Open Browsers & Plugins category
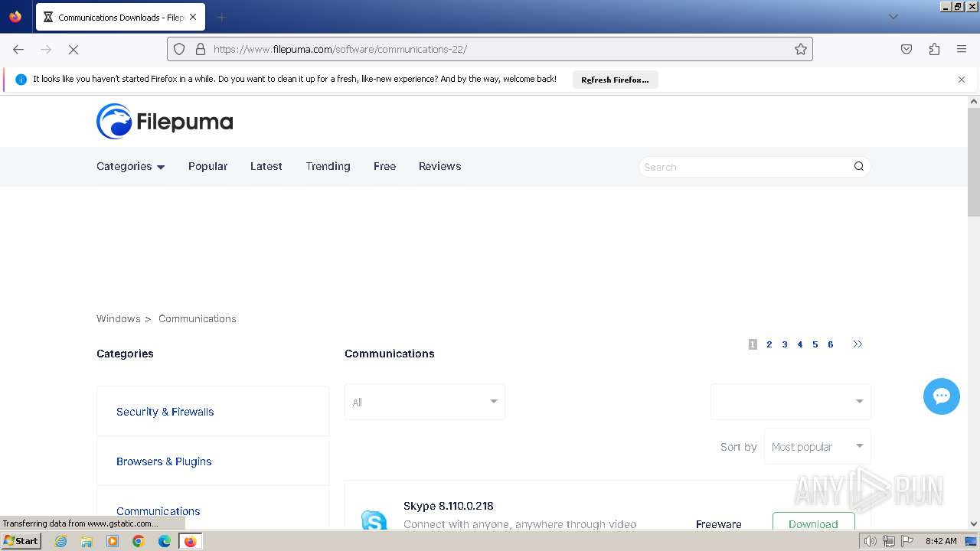 click(164, 461)
